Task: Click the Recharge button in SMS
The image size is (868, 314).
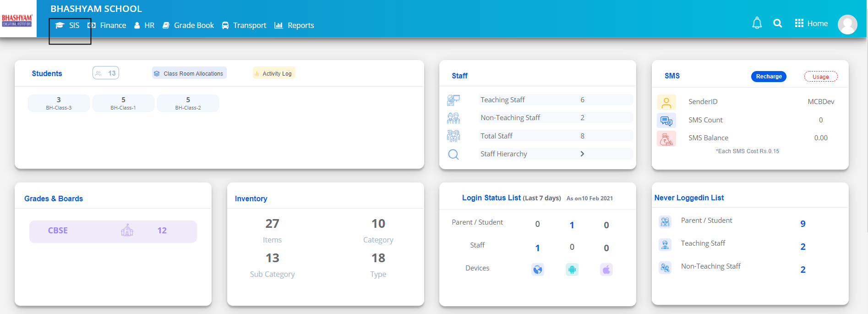Action: [769, 77]
